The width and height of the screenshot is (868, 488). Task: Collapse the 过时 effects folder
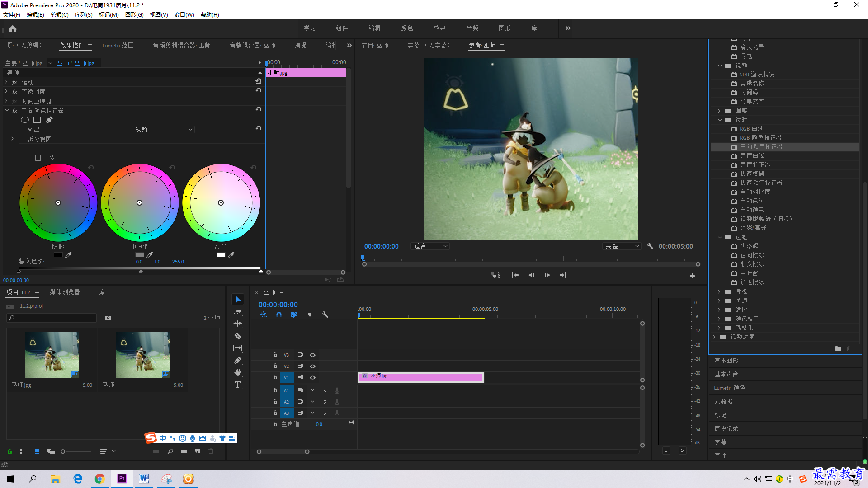point(720,120)
